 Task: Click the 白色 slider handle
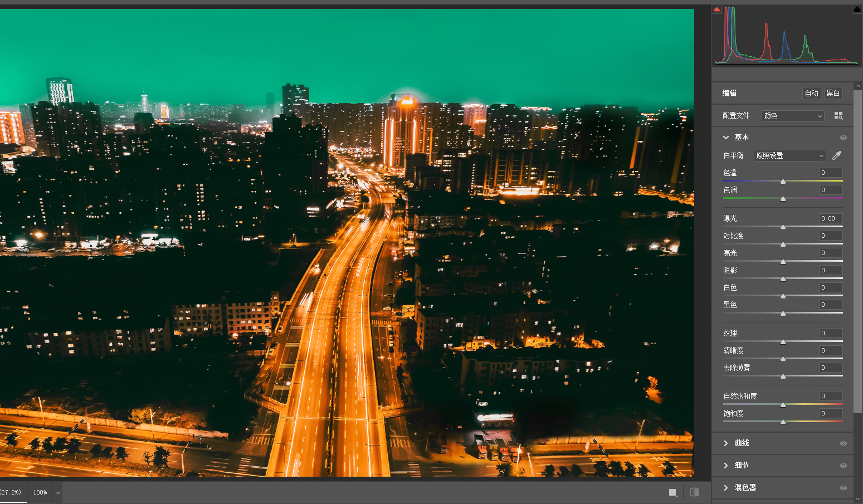(783, 296)
